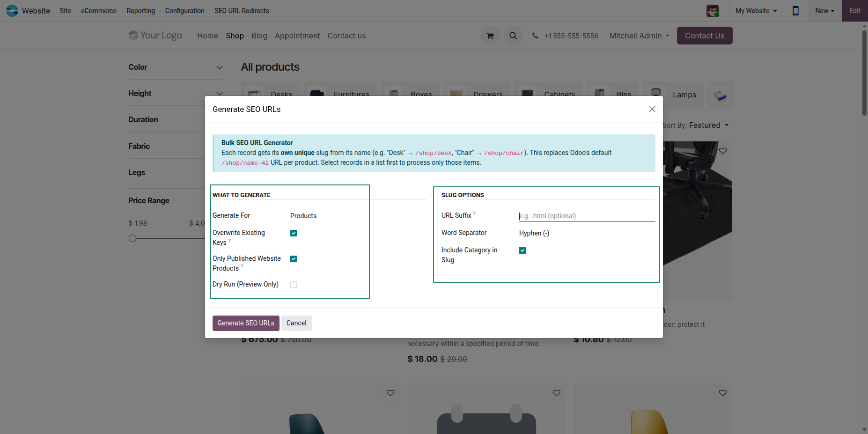Open the eCommerce menu
Screen dimensions: 868x434
[x=99, y=10]
